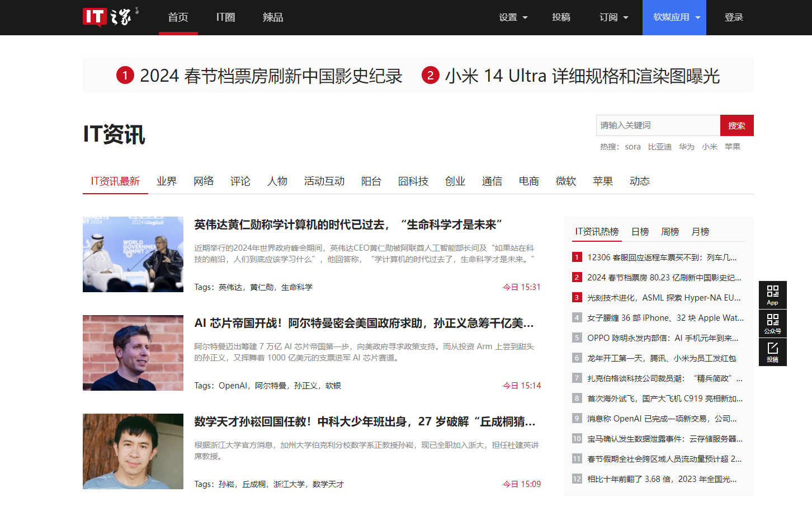
Task: Click the 浙江大学 tag
Action: coord(289,484)
